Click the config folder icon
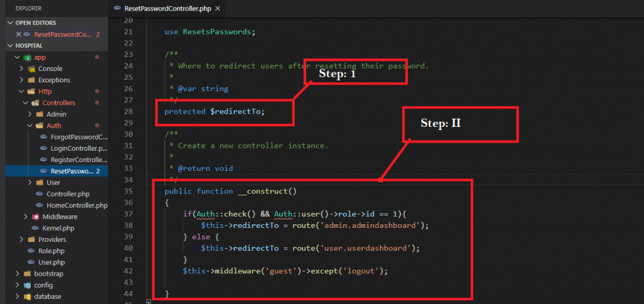This screenshot has height=304, width=644. (x=27, y=285)
